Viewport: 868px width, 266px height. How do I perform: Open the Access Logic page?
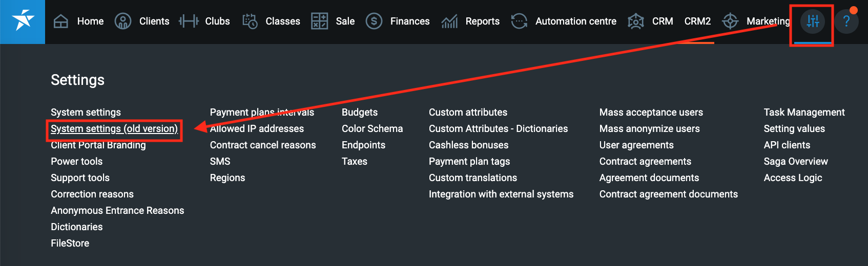pyautogui.click(x=793, y=178)
